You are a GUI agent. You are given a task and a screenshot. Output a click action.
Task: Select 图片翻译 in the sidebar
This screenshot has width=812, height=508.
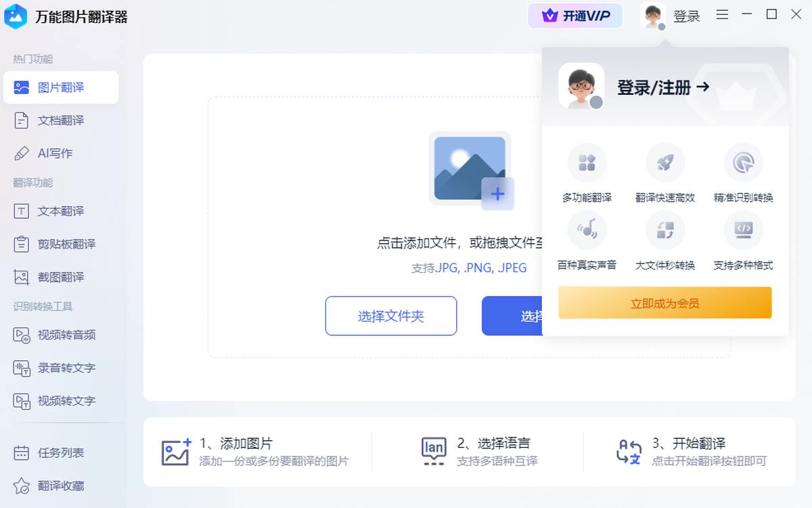point(61,87)
